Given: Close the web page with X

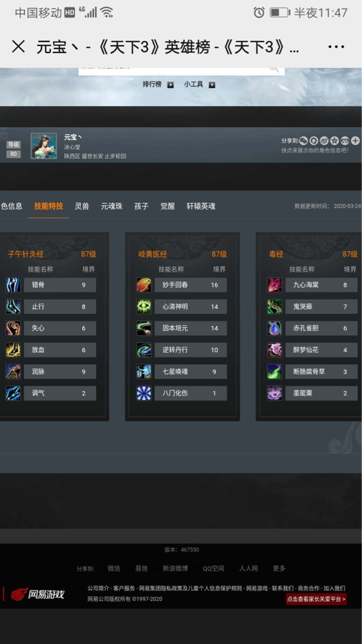Looking at the screenshot, I should point(19,47).
